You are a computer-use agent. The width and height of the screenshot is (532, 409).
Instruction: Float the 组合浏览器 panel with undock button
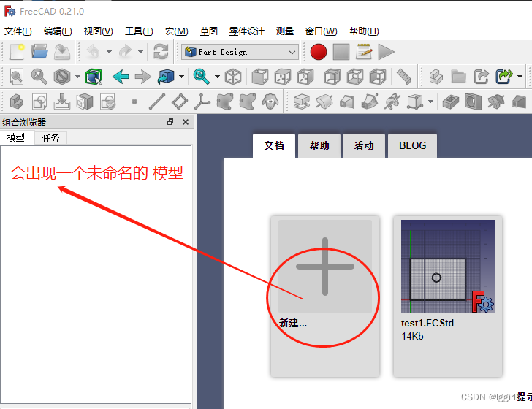170,122
